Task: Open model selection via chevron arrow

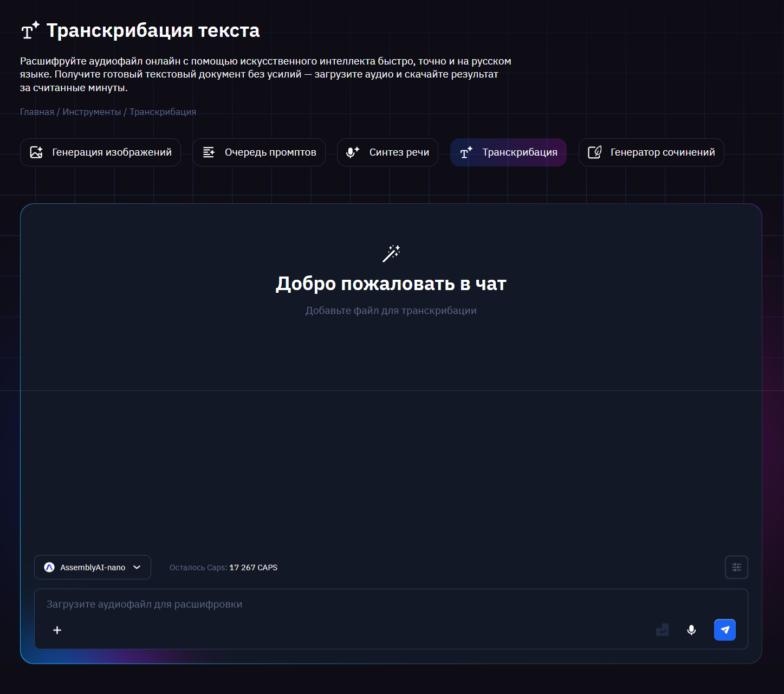Action: (137, 567)
